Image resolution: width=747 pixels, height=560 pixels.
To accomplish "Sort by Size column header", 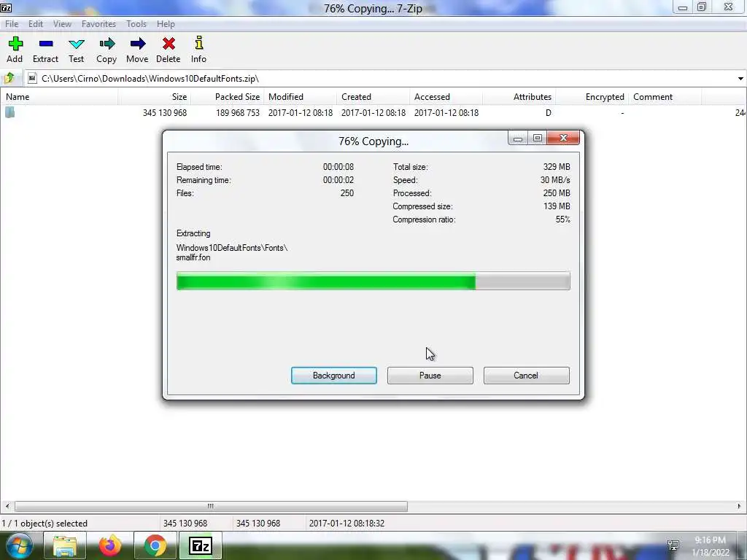I will point(155,97).
